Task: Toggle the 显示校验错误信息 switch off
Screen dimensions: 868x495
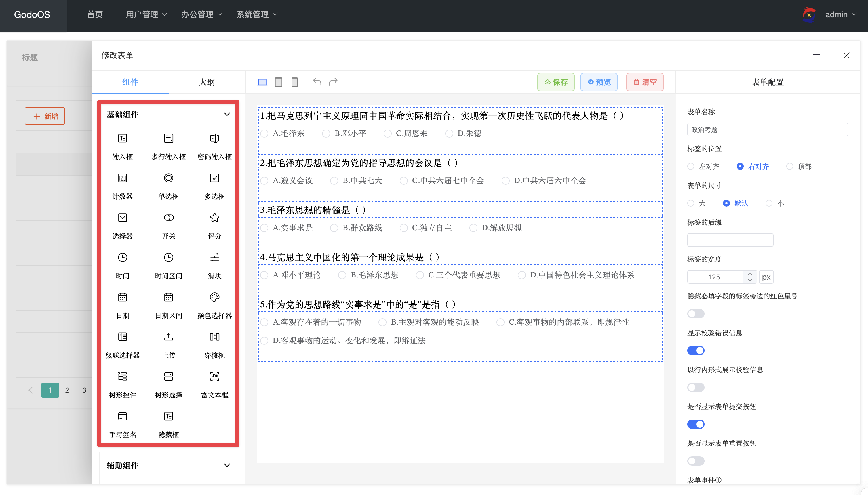Action: [695, 351]
